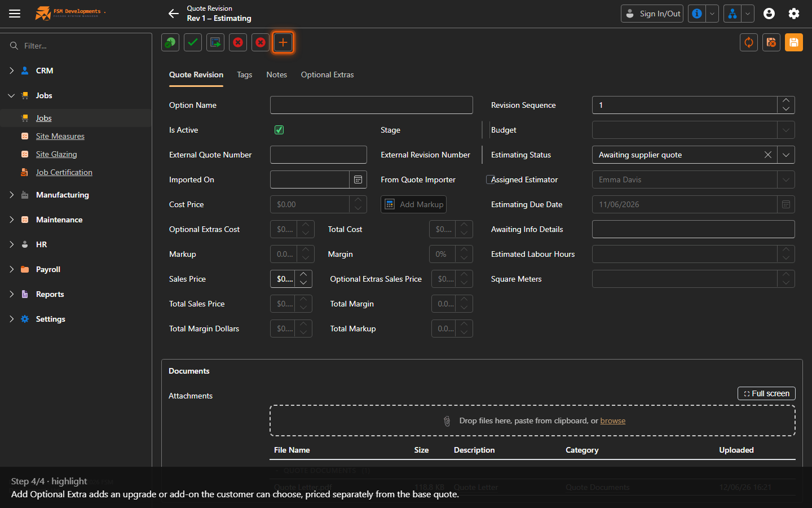Click the export toolbar icon with green arrow

pos(215,42)
